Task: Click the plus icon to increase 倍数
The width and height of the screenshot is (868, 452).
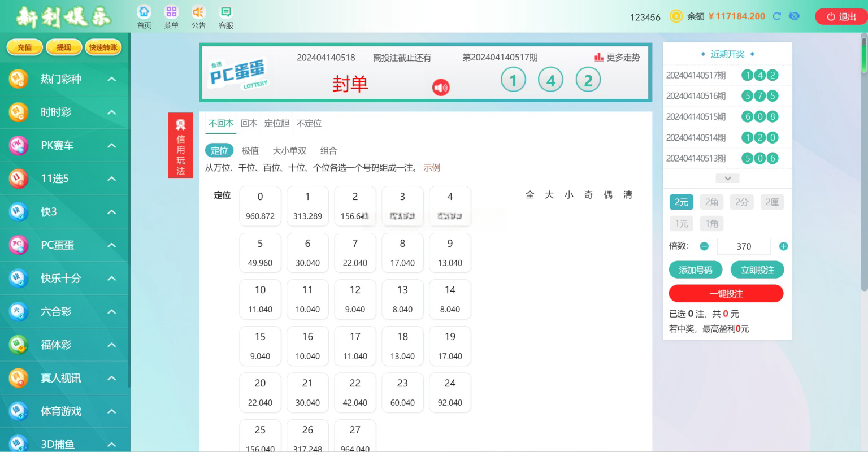Action: [783, 246]
